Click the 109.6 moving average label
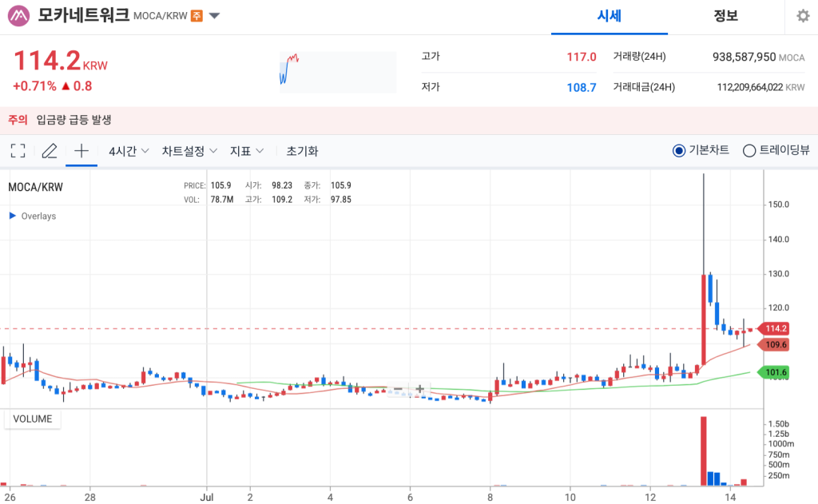The height and width of the screenshot is (504, 818). coord(775,344)
